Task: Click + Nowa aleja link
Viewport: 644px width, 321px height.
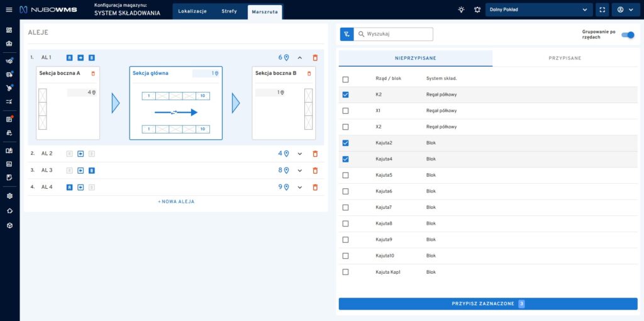Action: (176, 201)
